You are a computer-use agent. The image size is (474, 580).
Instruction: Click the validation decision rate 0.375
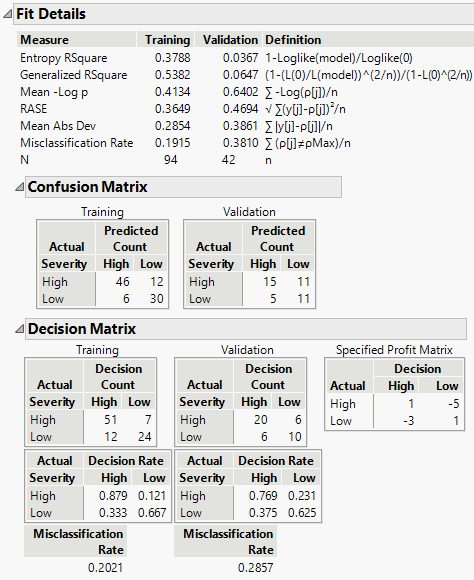263,513
